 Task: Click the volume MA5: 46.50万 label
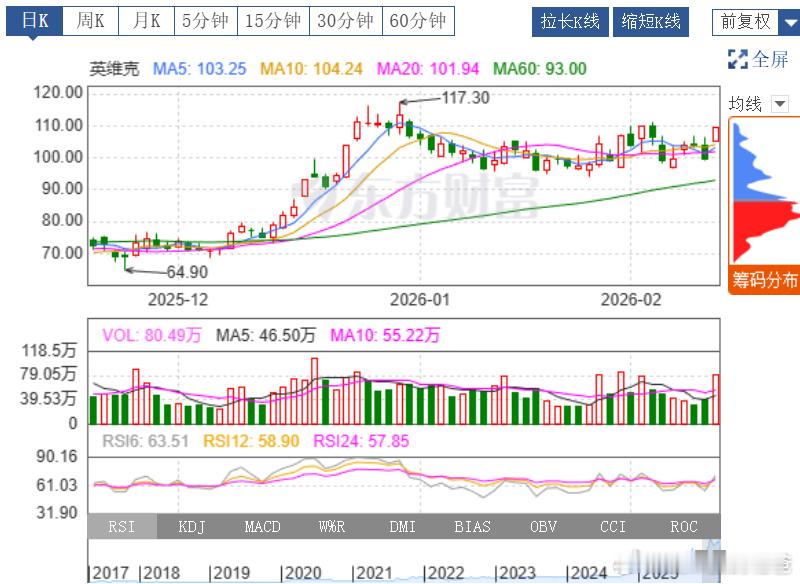click(265, 335)
